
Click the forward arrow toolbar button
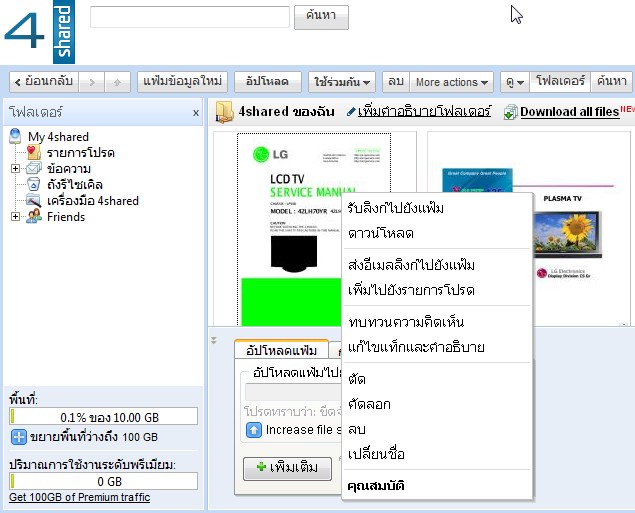[92, 82]
